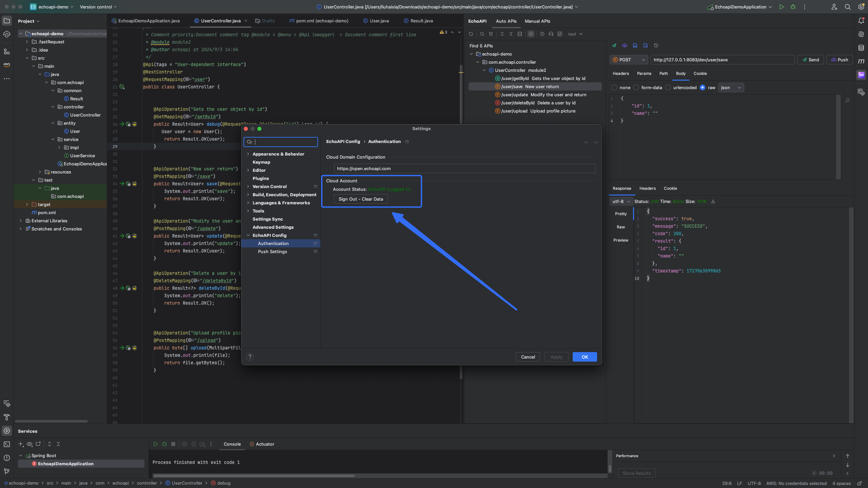Switch to the request Headers tab
Viewport: 868px width, 488px height.
(x=620, y=74)
